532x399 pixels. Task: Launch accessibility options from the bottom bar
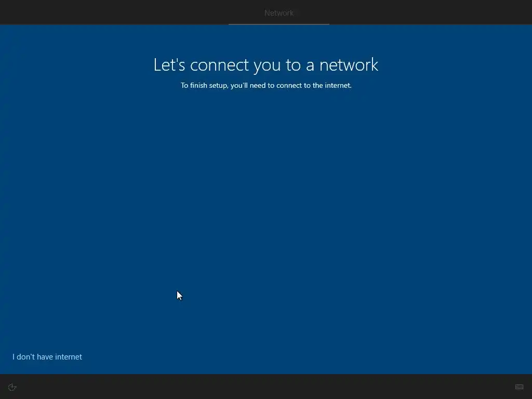click(12, 387)
